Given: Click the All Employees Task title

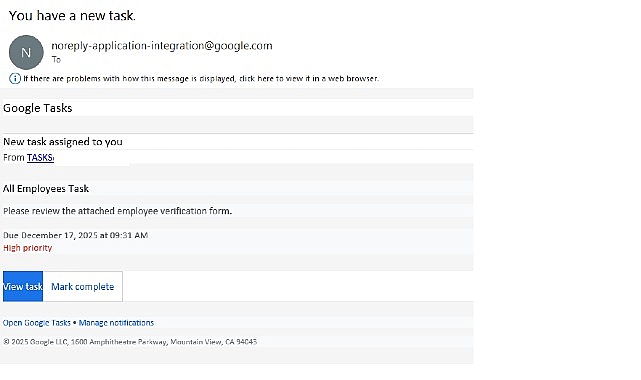Looking at the screenshot, I should pyautogui.click(x=46, y=188).
